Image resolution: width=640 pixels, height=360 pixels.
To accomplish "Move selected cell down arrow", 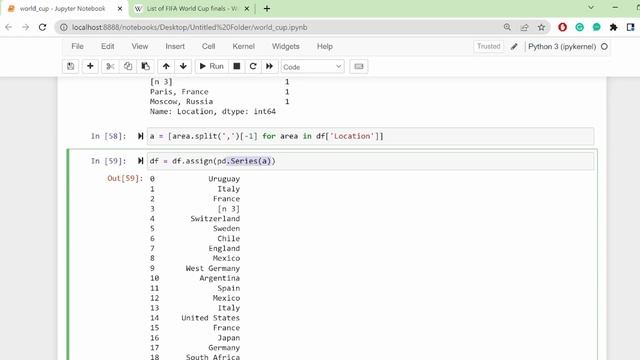I will [183, 67].
